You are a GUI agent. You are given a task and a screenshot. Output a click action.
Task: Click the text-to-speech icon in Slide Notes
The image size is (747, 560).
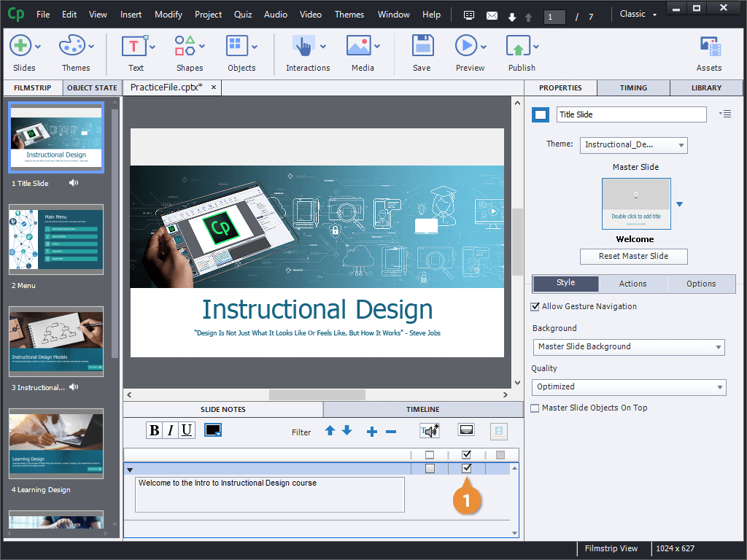point(430,431)
